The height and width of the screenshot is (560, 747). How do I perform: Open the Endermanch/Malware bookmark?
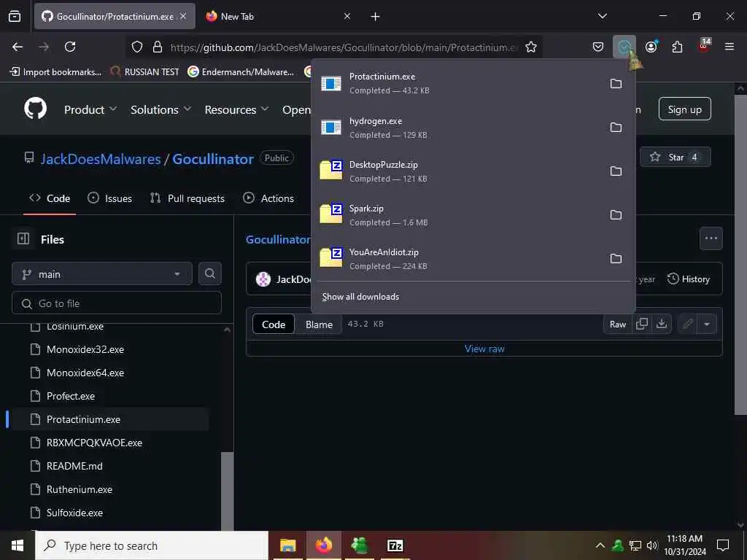pyautogui.click(x=241, y=72)
